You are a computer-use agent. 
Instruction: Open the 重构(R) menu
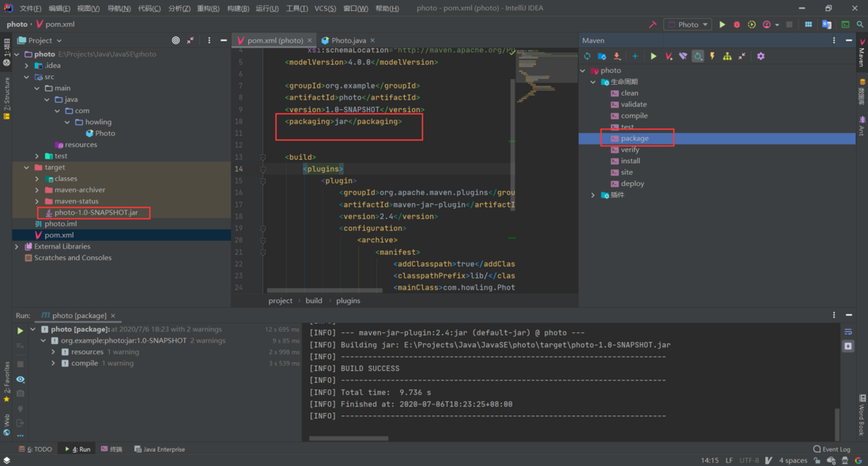208,9
